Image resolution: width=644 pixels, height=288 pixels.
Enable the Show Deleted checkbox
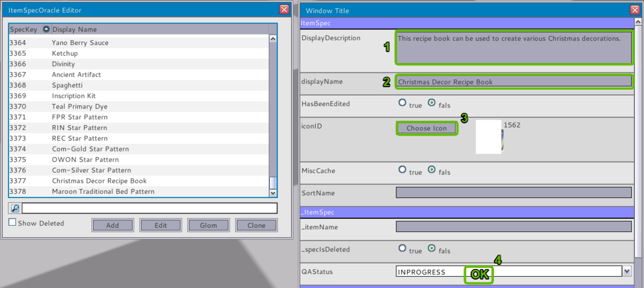[12, 222]
